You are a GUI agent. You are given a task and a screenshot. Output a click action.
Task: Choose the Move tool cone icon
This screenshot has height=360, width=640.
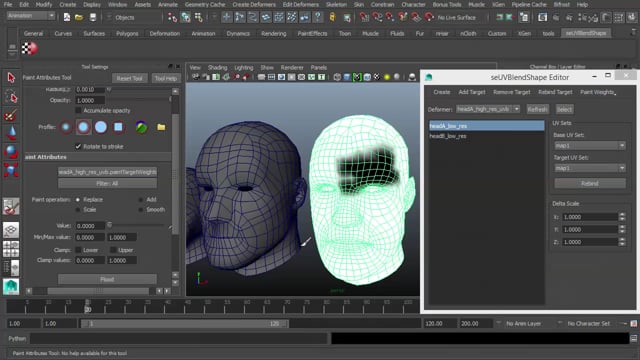click(x=11, y=133)
